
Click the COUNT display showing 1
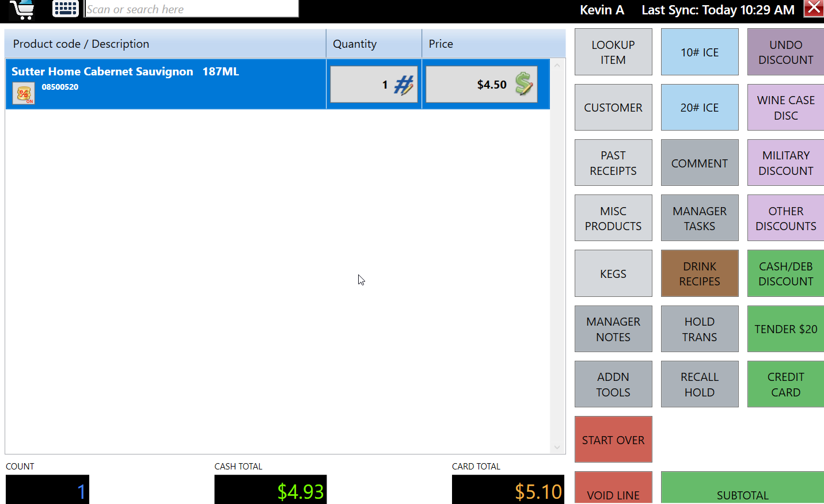(47, 489)
